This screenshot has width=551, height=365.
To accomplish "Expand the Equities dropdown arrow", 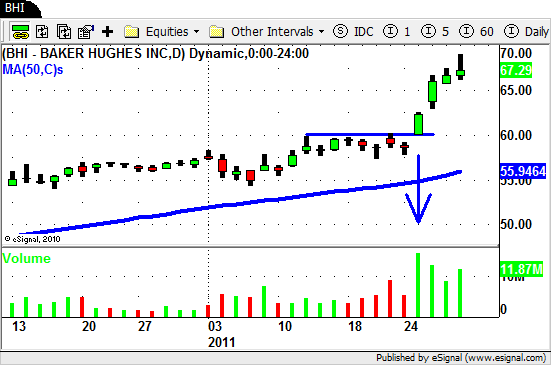I will point(196,32).
